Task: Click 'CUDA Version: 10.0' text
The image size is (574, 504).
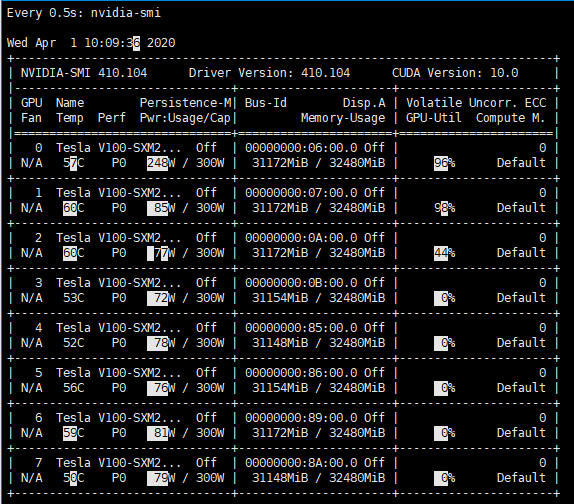Action: 455,73
